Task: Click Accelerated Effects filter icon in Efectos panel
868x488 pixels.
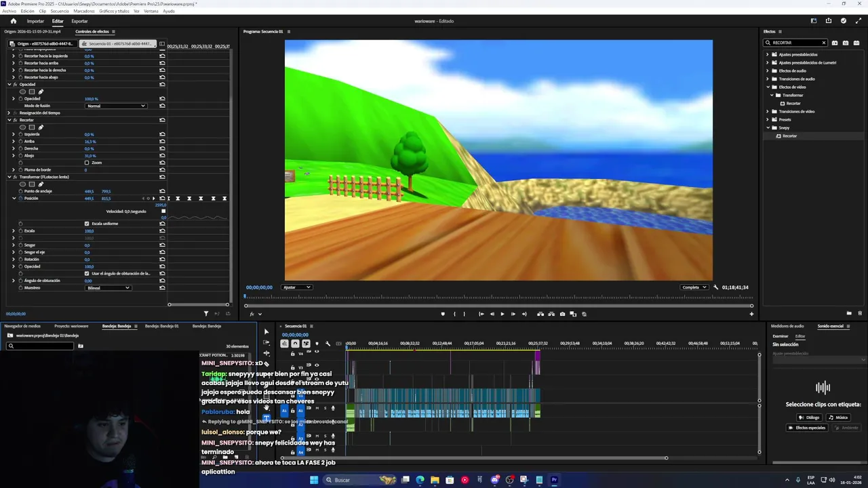Action: 835,43
